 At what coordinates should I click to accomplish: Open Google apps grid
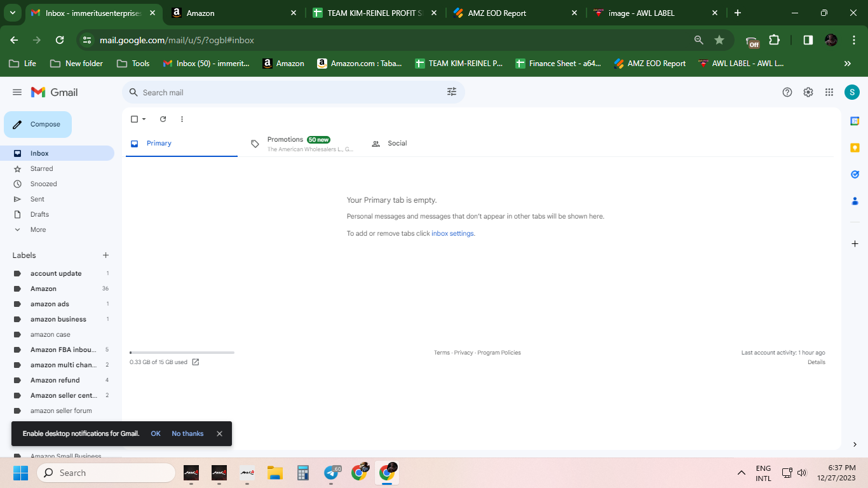click(x=829, y=92)
